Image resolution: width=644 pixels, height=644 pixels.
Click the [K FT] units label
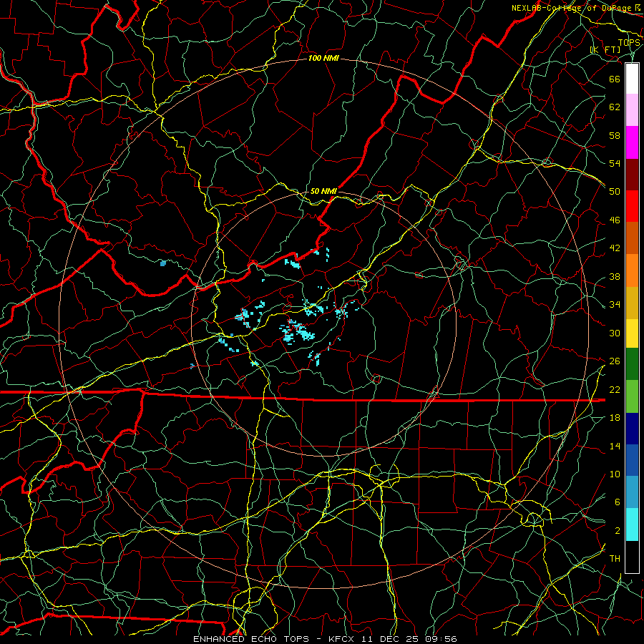click(x=605, y=50)
